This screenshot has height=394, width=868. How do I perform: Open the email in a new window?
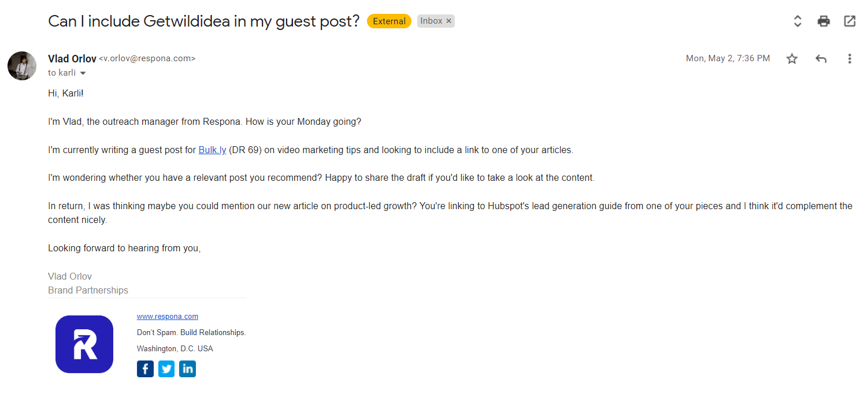pos(850,21)
